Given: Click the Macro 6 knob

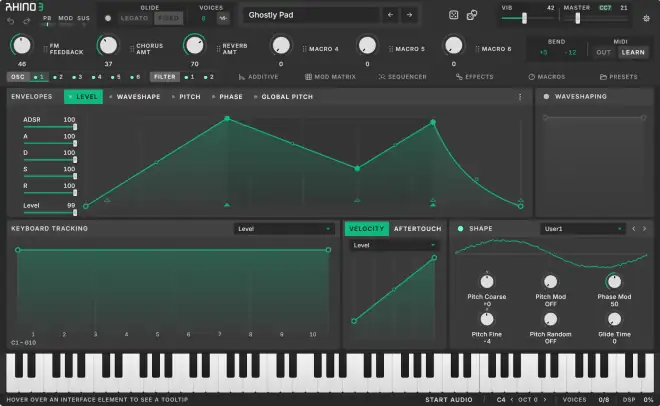Looking at the screenshot, I should (453, 45).
